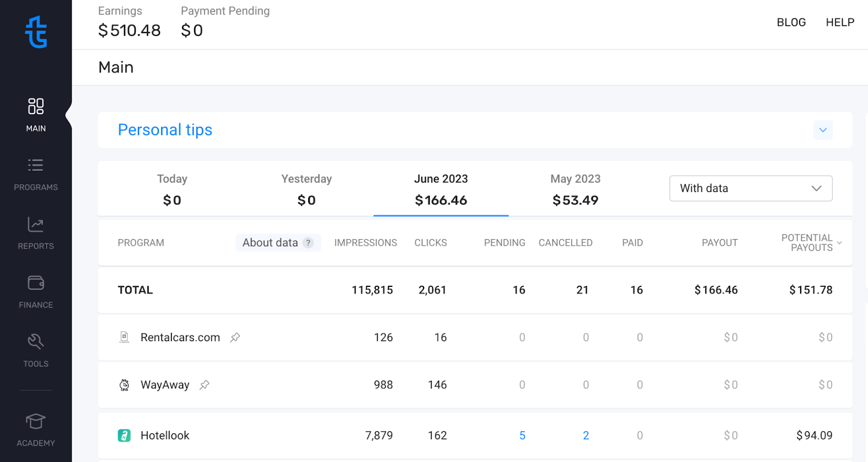Open the Blog link

pos(791,22)
